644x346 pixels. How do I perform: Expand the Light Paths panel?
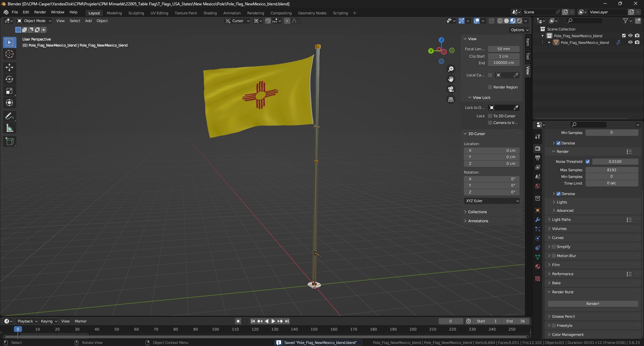tap(561, 220)
